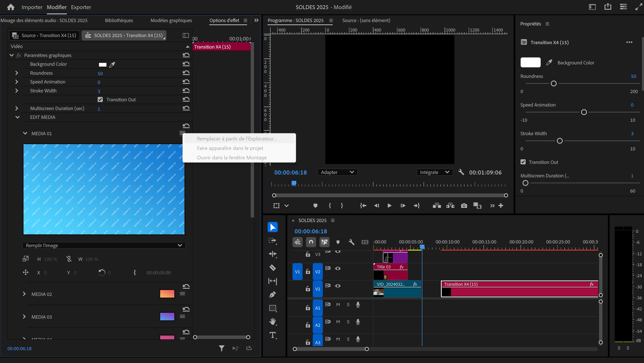Open the Adapter zoom dropdown
This screenshot has height=363, width=644.
click(337, 172)
